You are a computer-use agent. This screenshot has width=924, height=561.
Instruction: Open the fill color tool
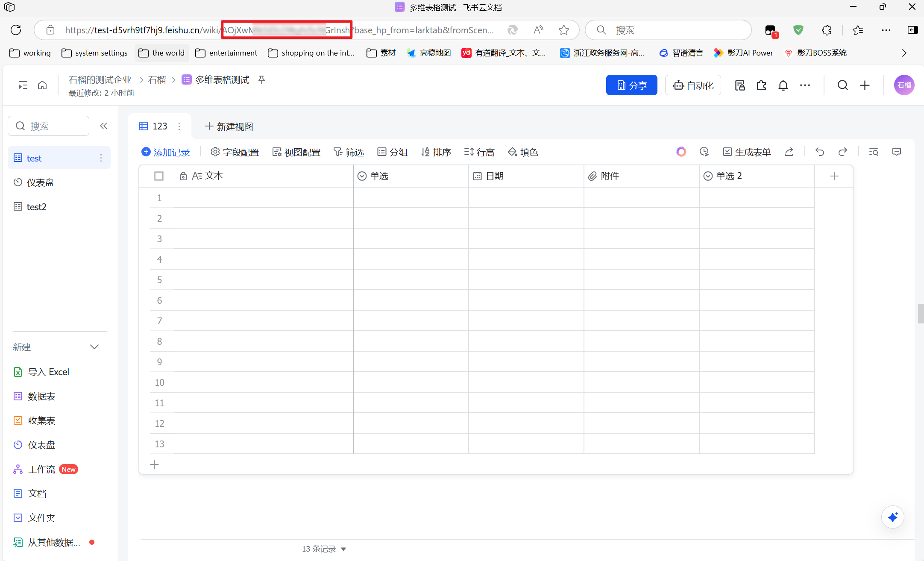[523, 152]
